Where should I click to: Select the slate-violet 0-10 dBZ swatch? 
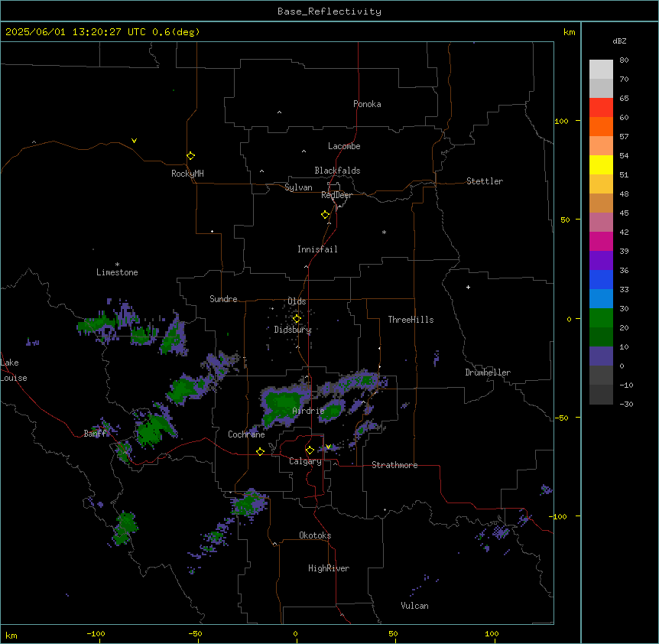[601, 356]
